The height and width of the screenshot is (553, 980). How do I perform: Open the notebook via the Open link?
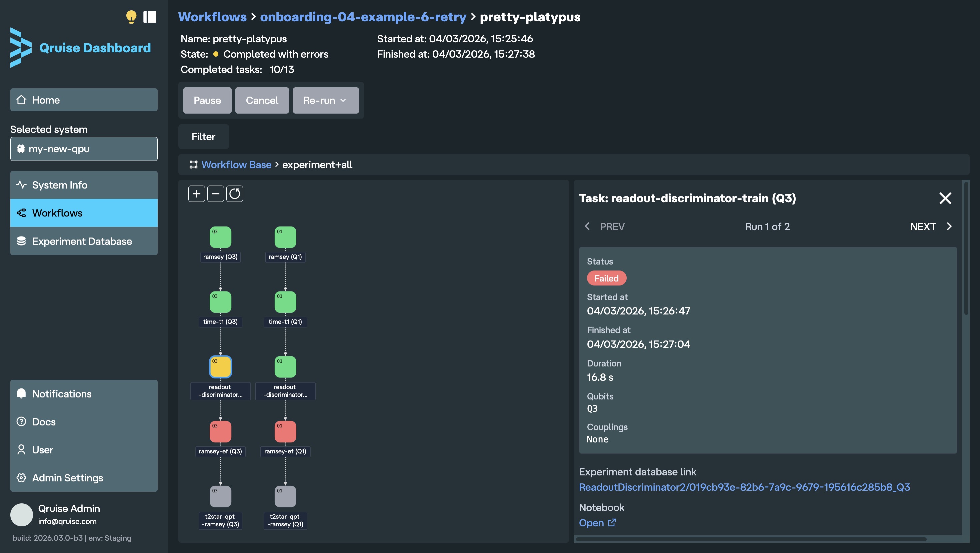pos(592,523)
